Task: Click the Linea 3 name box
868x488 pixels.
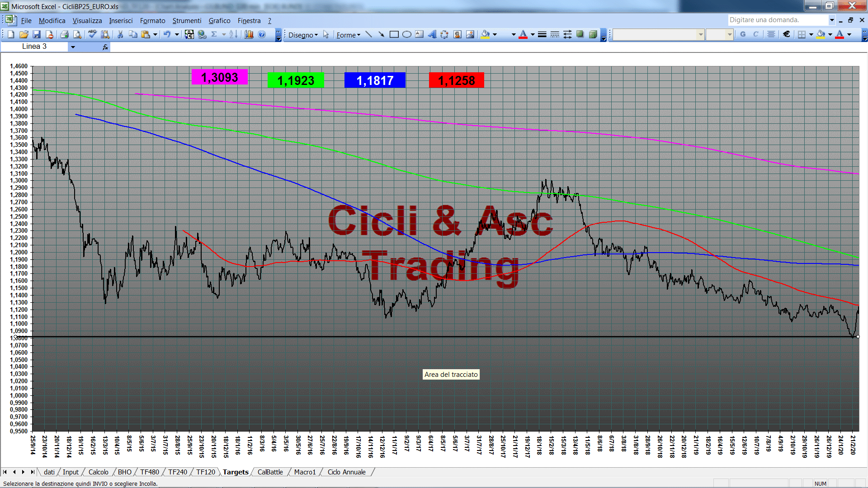Action: point(34,47)
